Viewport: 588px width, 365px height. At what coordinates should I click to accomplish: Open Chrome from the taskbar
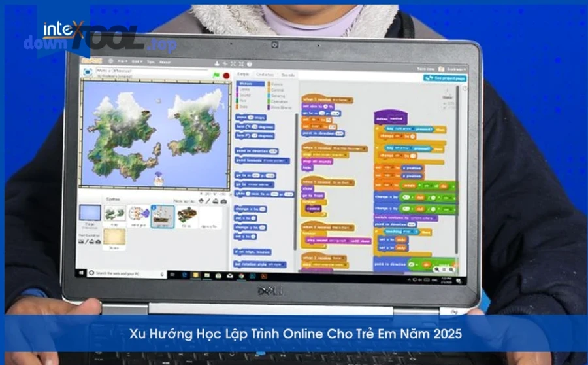[x=241, y=276]
